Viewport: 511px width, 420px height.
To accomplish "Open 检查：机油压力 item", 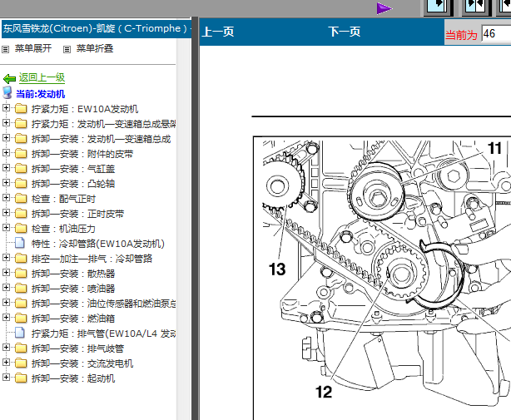I will point(63,229).
